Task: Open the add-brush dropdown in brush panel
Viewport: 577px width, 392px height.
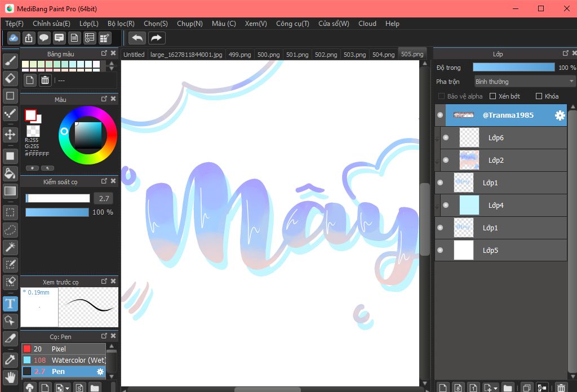Action: coord(68,388)
